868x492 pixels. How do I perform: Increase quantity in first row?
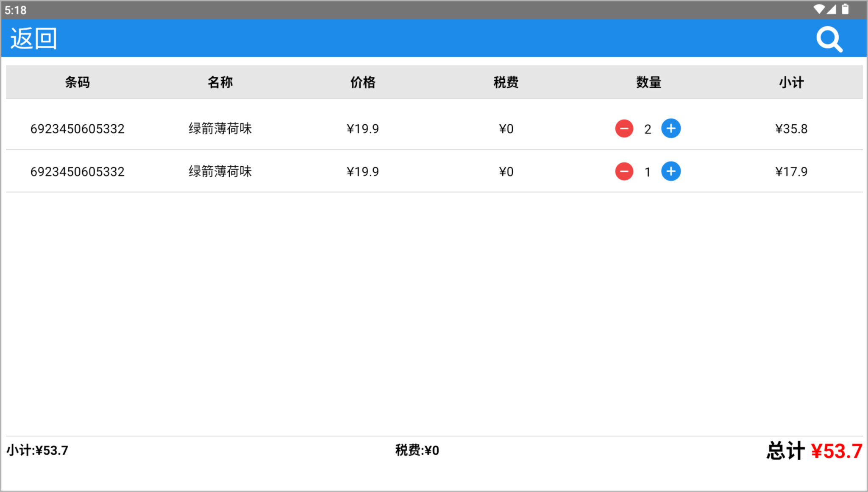click(x=671, y=128)
